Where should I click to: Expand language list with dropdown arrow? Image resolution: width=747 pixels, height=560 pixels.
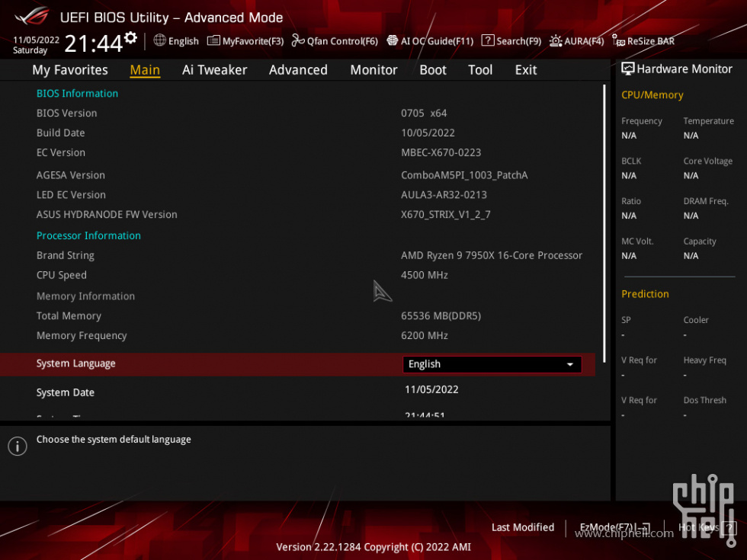click(570, 365)
